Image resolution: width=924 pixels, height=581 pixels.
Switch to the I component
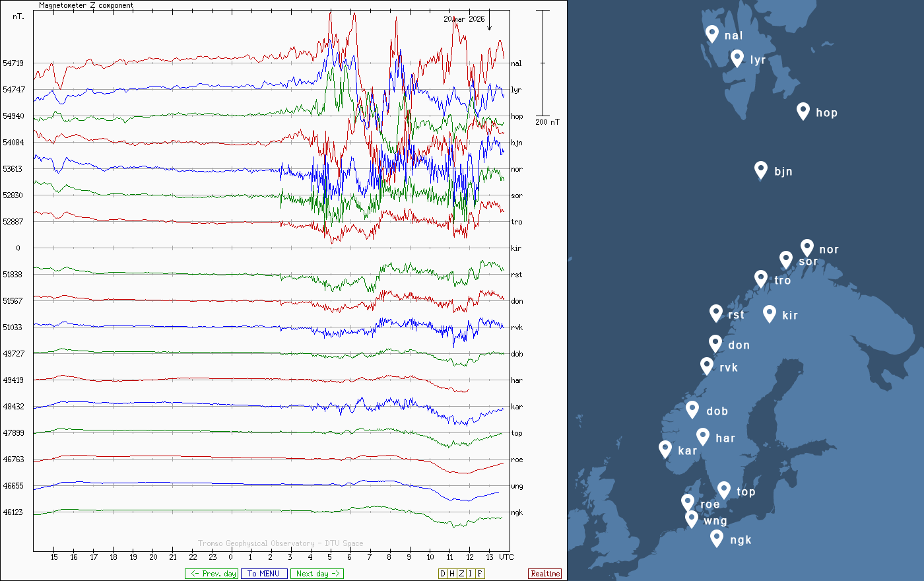click(471, 574)
